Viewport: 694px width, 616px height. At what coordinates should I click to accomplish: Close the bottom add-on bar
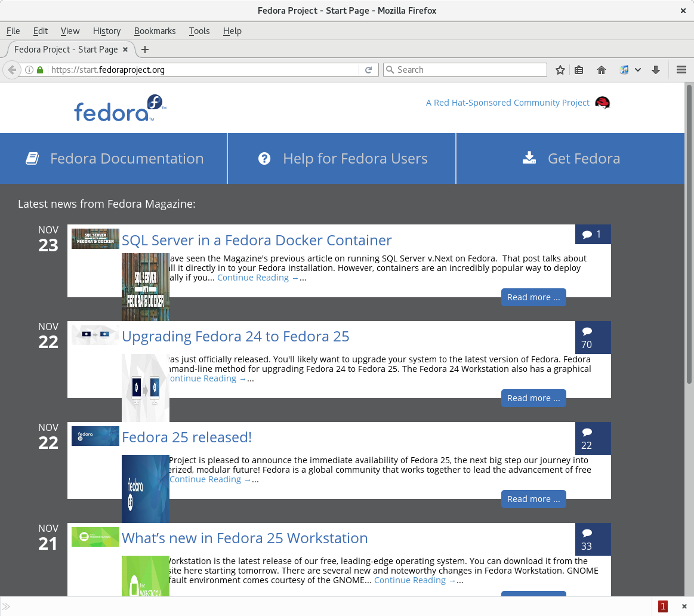point(684,606)
